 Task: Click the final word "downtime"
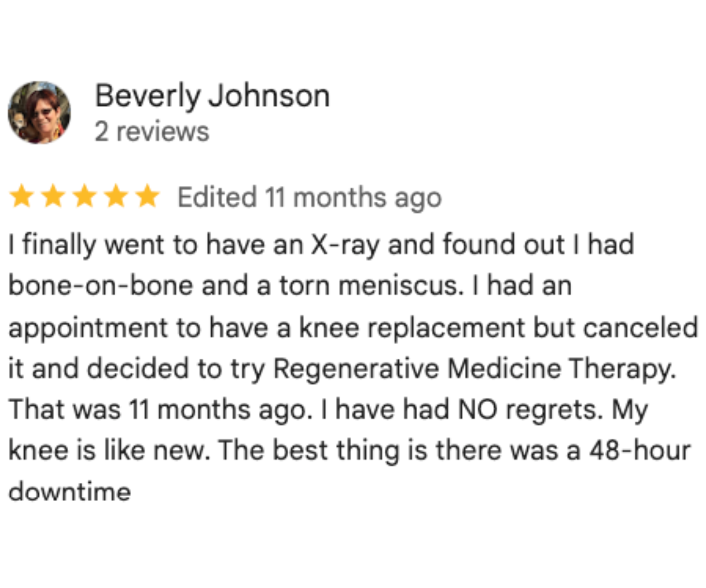click(x=69, y=492)
